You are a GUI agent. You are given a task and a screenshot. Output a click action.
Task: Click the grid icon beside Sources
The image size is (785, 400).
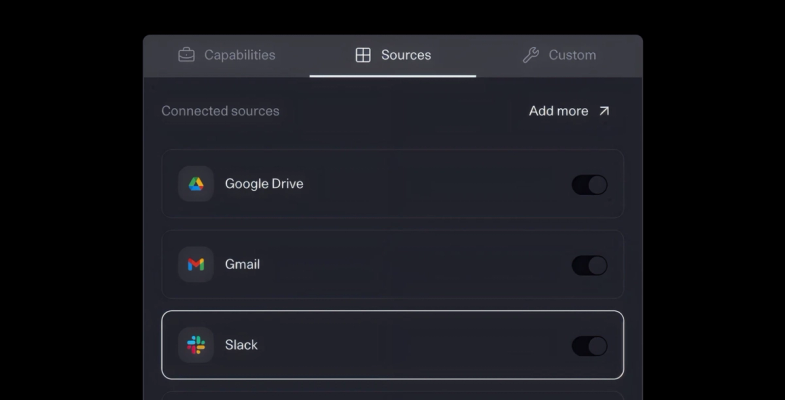pyautogui.click(x=363, y=55)
